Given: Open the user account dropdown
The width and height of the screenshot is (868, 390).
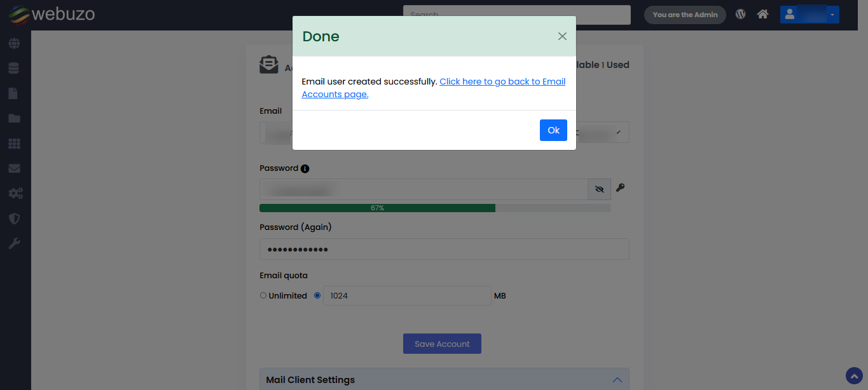Looking at the screenshot, I should (x=809, y=15).
